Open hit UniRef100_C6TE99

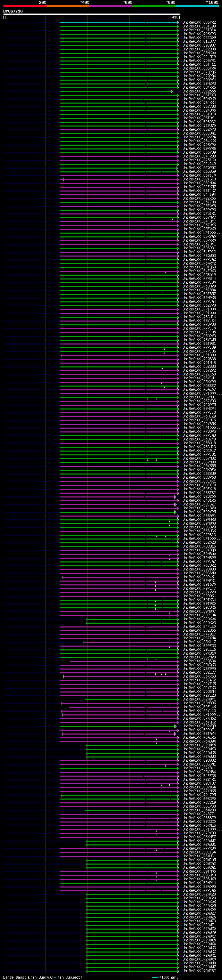199,26
